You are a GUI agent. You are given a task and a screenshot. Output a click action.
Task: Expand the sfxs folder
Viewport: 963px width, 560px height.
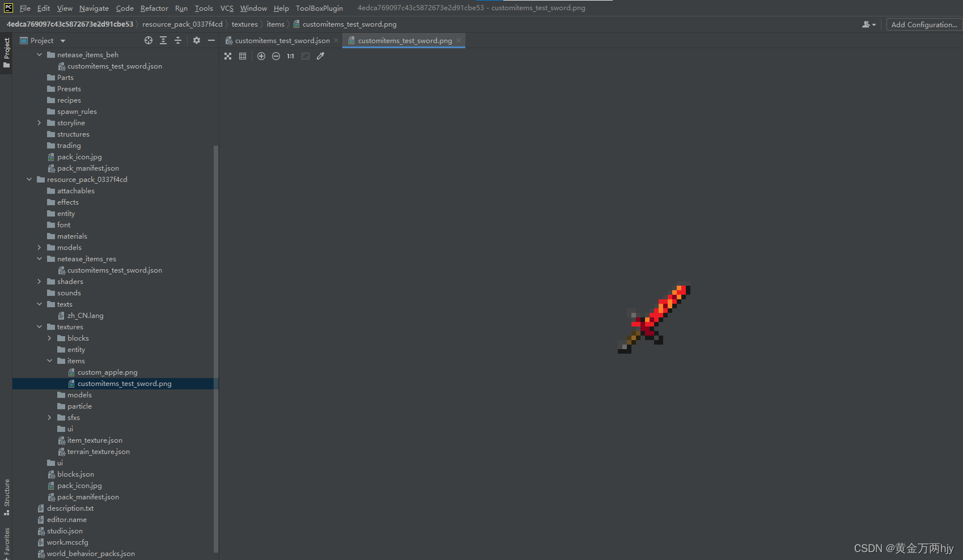pos(49,417)
